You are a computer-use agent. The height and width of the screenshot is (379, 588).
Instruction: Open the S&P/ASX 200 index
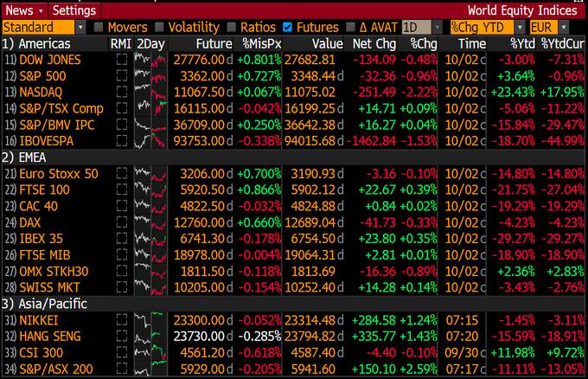(56, 369)
